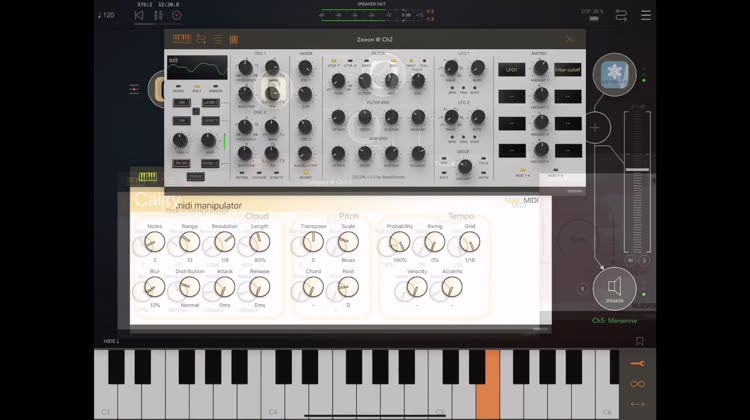
Task: Click the LFO 1 rate knob
Action: 477,68
